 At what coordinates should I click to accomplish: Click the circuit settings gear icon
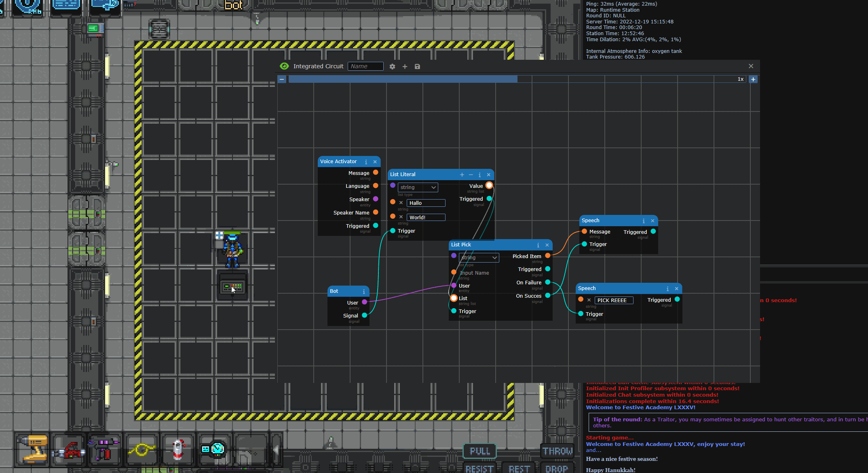pos(392,67)
